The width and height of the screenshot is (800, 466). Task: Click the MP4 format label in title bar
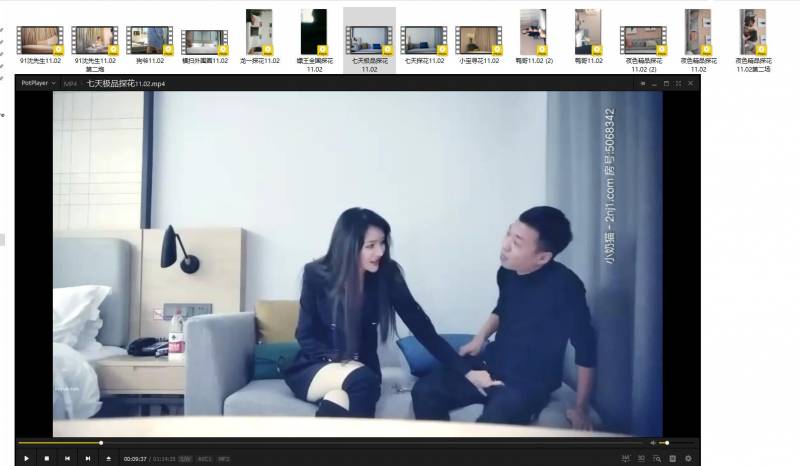pos(70,84)
